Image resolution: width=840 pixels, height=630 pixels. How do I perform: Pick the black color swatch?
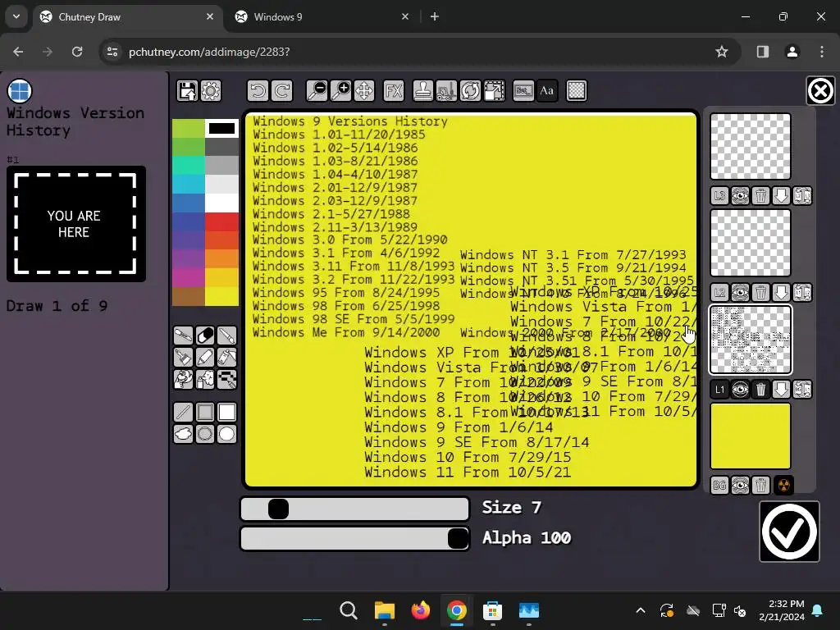pyautogui.click(x=221, y=129)
